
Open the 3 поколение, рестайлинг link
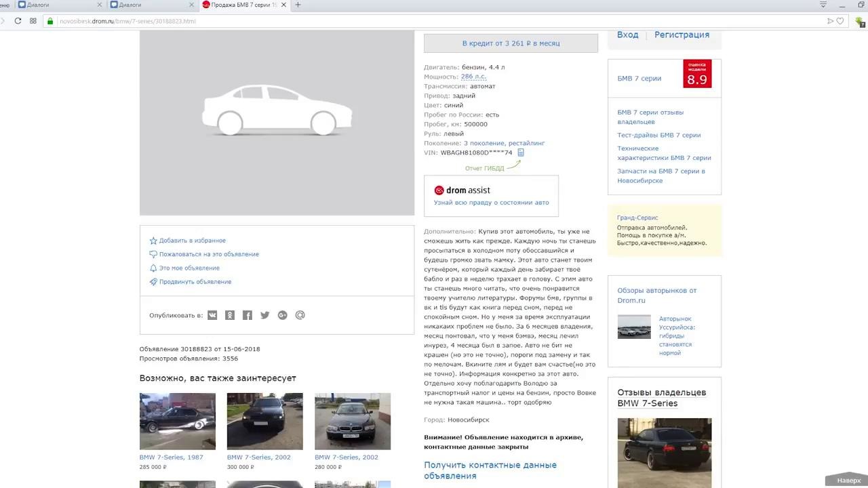click(x=504, y=143)
